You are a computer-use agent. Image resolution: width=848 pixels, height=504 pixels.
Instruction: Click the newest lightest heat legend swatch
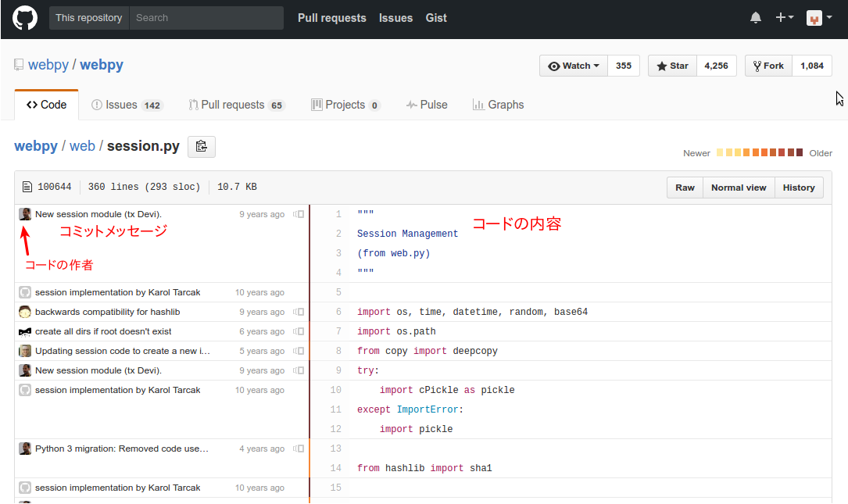(720, 152)
